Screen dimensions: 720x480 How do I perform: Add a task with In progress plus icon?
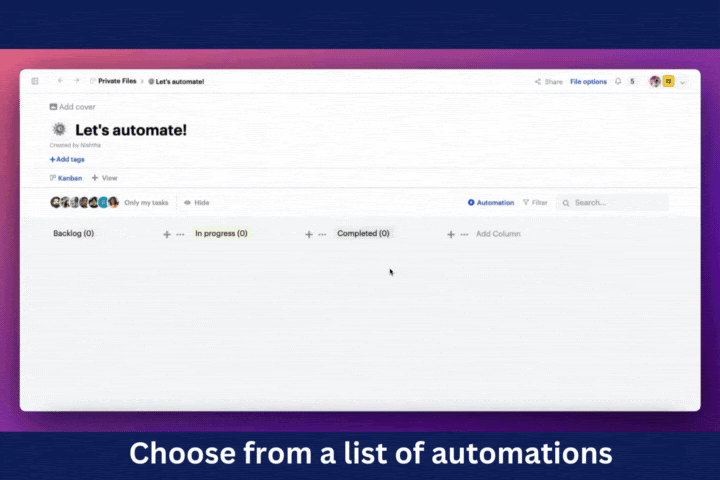coord(309,234)
